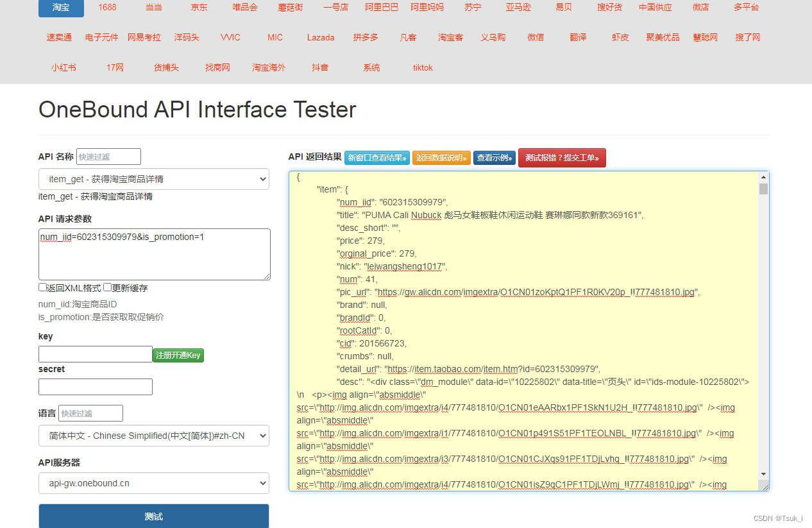The width and height of the screenshot is (812, 528).
Task: Click the 测试报错?提交工单 button
Action: [x=562, y=158]
